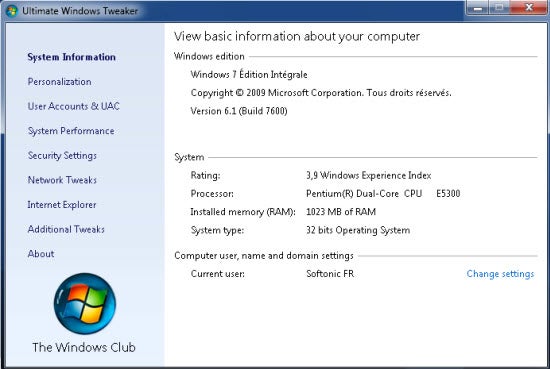Click the 'Pentium(R) Dual-Core CPU E5300' value

click(383, 193)
